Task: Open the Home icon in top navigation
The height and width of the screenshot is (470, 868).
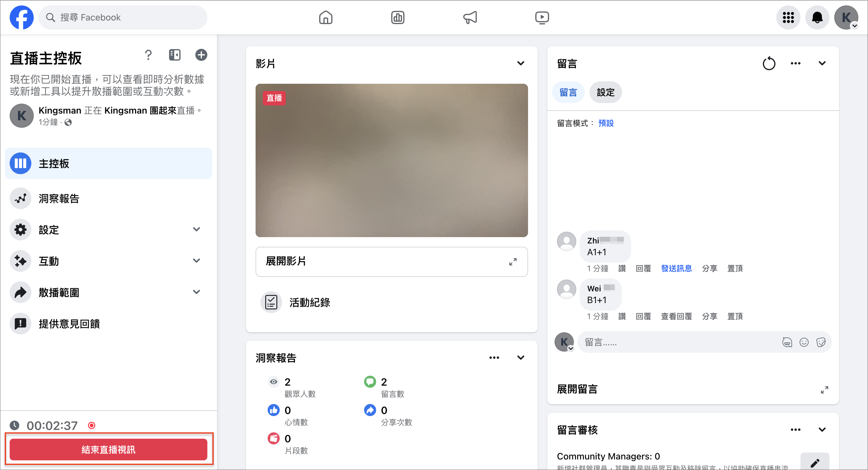Action: (325, 17)
